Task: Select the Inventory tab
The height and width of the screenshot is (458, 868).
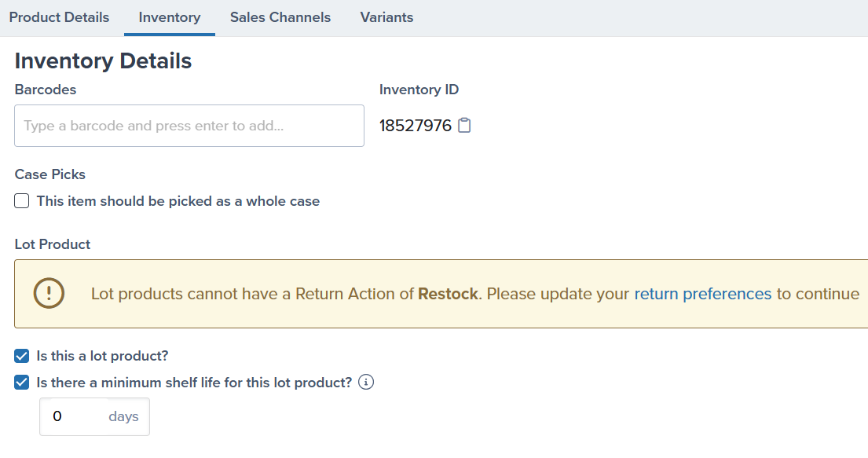Action: pos(169,16)
